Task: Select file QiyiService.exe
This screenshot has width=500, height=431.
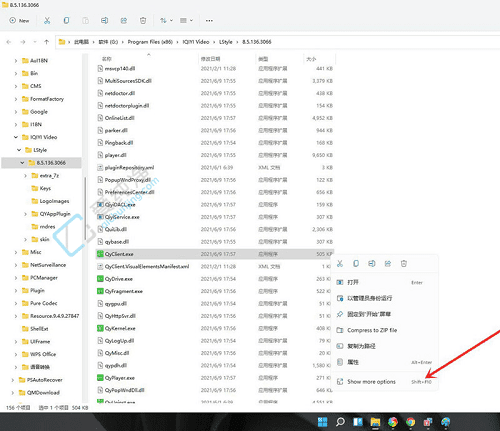Action: click(215, 217)
